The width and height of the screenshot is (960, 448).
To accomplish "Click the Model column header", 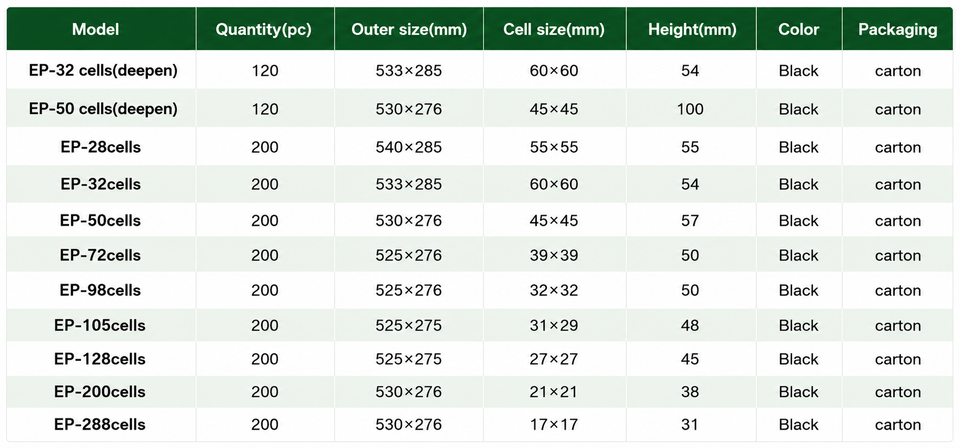I will pos(96,29).
